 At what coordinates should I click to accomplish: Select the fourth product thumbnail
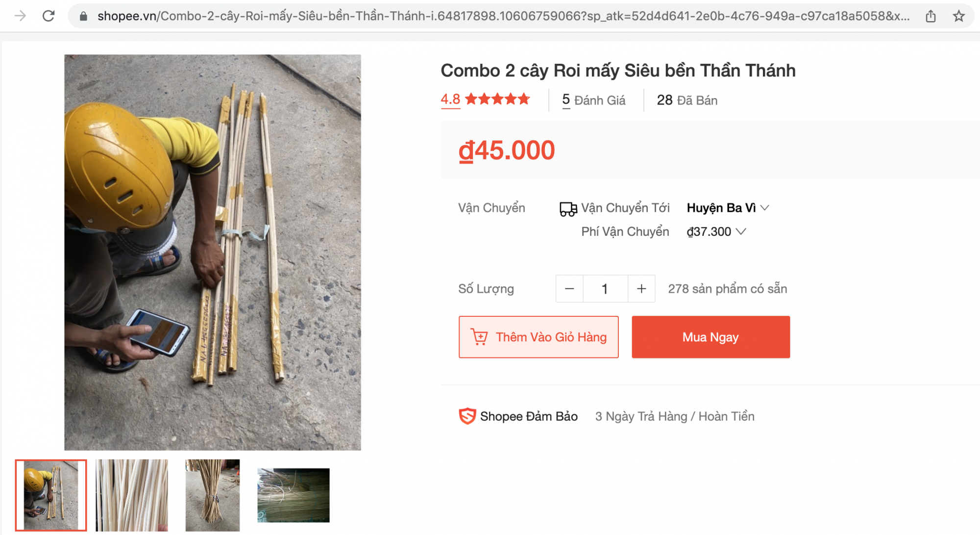294,495
